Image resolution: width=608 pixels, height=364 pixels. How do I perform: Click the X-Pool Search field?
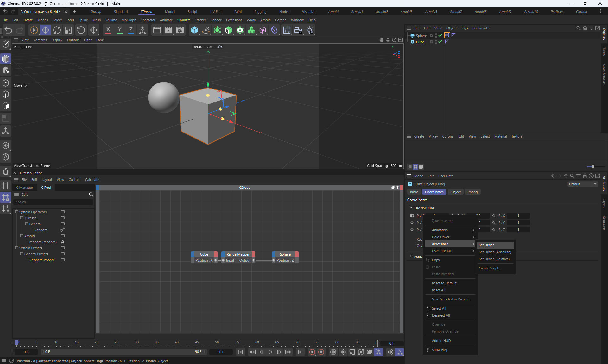tap(53, 202)
